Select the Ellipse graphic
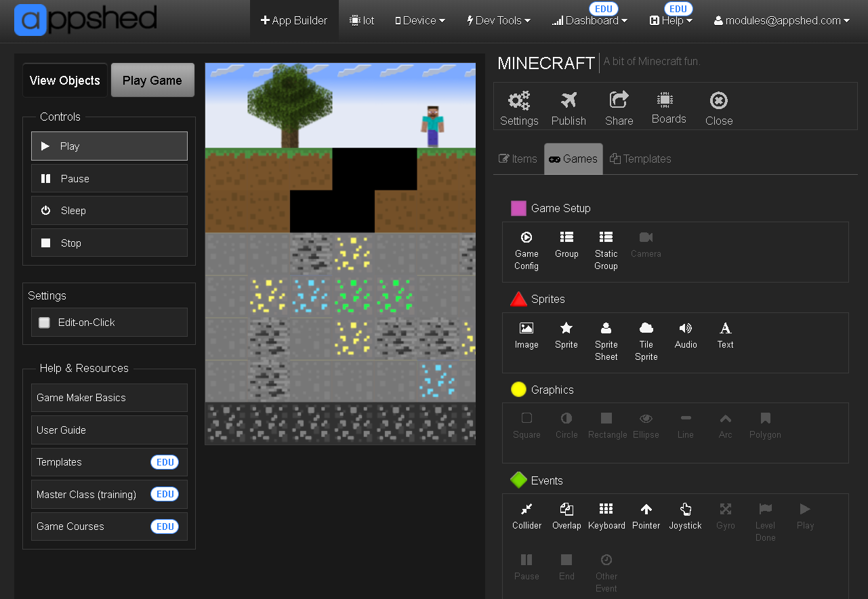The image size is (868, 599). pos(646,426)
